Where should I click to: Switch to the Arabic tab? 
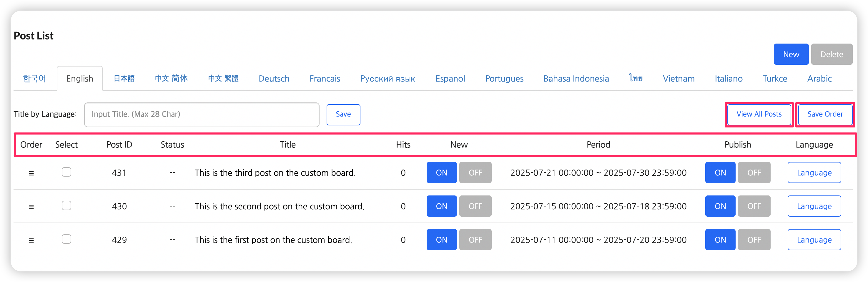819,79
